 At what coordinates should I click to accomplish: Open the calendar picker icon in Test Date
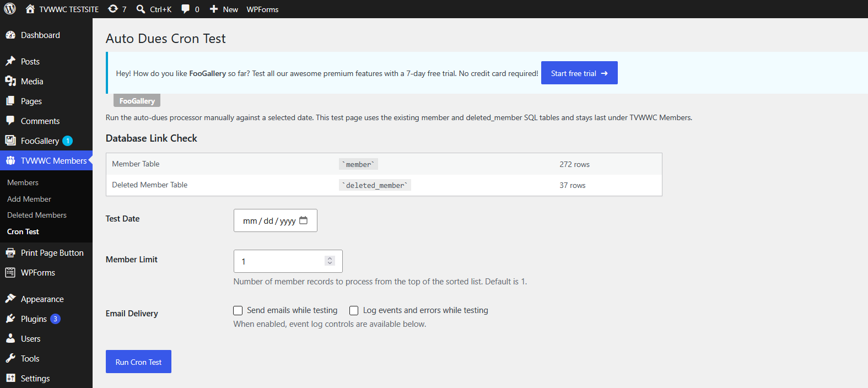(303, 220)
